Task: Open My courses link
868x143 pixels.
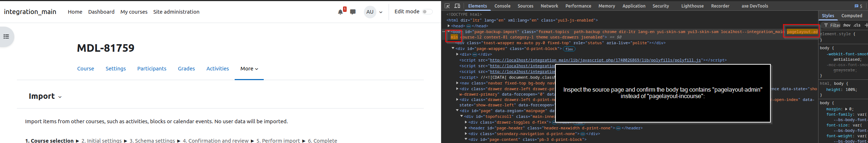Action: pyautogui.click(x=134, y=12)
